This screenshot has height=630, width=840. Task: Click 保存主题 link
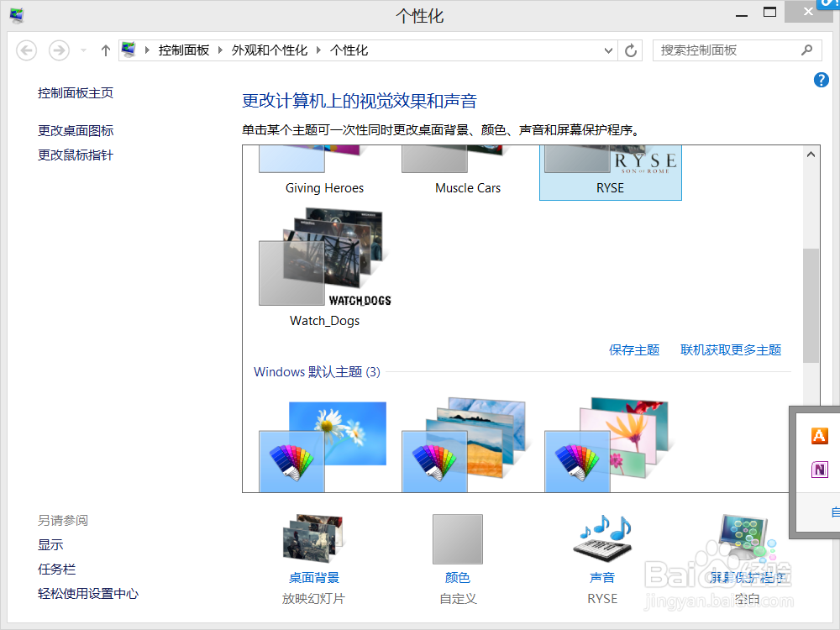634,350
